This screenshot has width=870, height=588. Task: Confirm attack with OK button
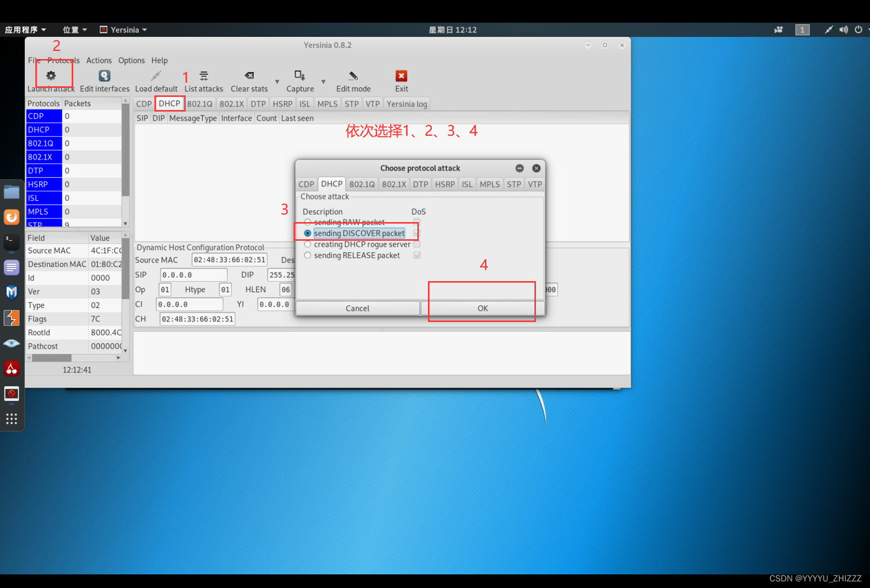pos(482,308)
